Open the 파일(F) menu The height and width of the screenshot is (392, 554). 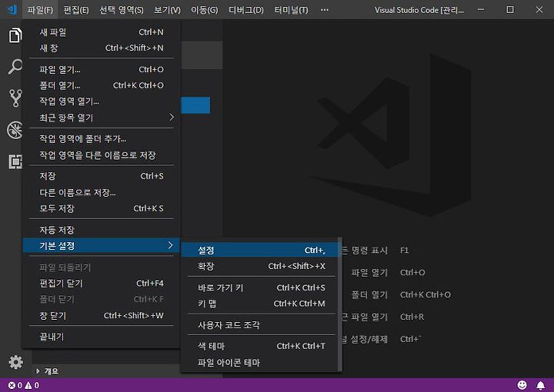pyautogui.click(x=40, y=10)
